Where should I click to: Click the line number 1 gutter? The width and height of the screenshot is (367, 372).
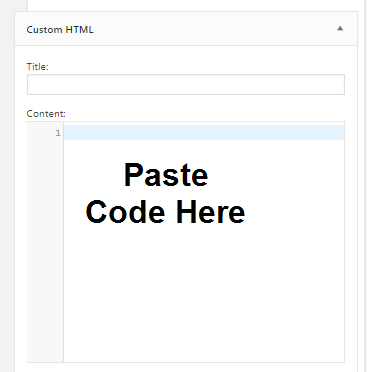pyautogui.click(x=58, y=133)
